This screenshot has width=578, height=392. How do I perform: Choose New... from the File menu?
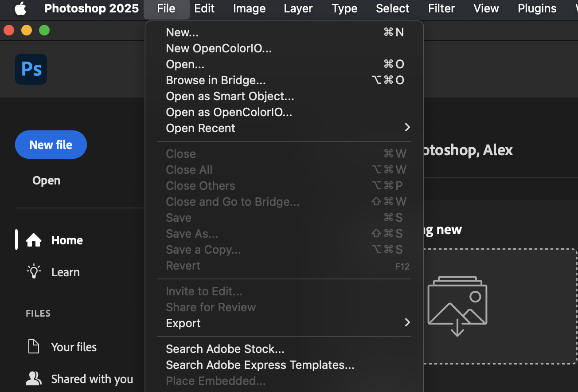pos(284,32)
